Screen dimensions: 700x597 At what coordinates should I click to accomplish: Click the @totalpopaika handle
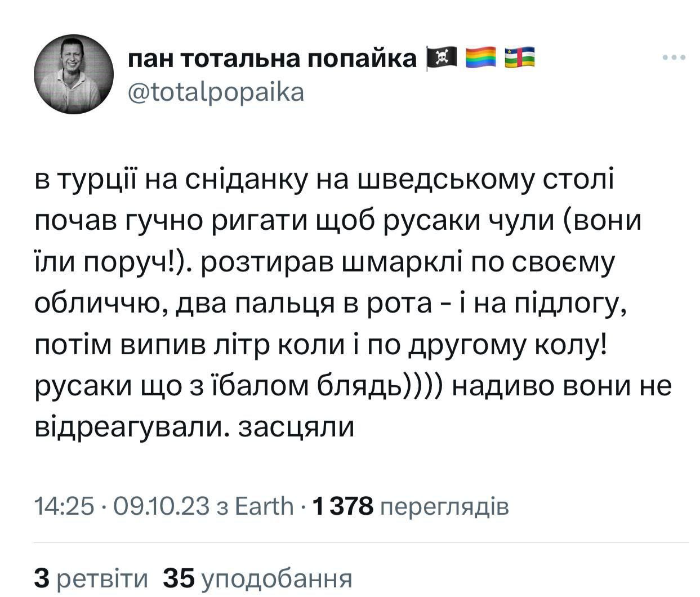[216, 92]
